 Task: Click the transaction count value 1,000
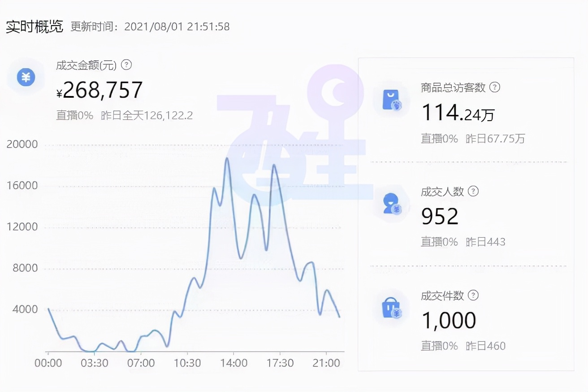click(449, 319)
